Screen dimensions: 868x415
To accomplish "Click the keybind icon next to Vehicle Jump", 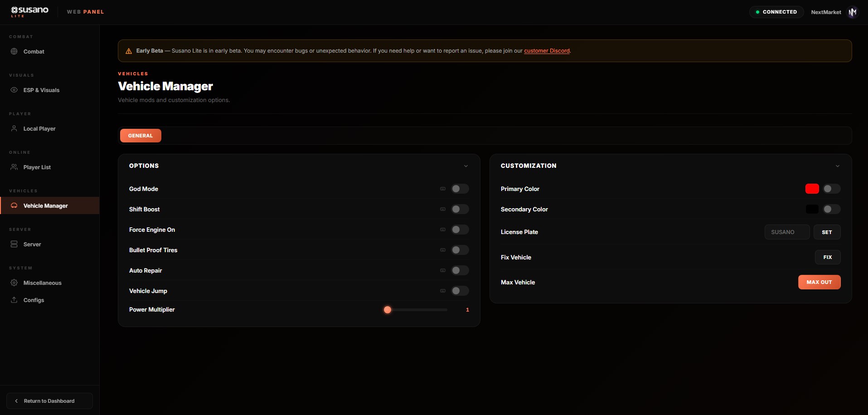I will pyautogui.click(x=443, y=291).
